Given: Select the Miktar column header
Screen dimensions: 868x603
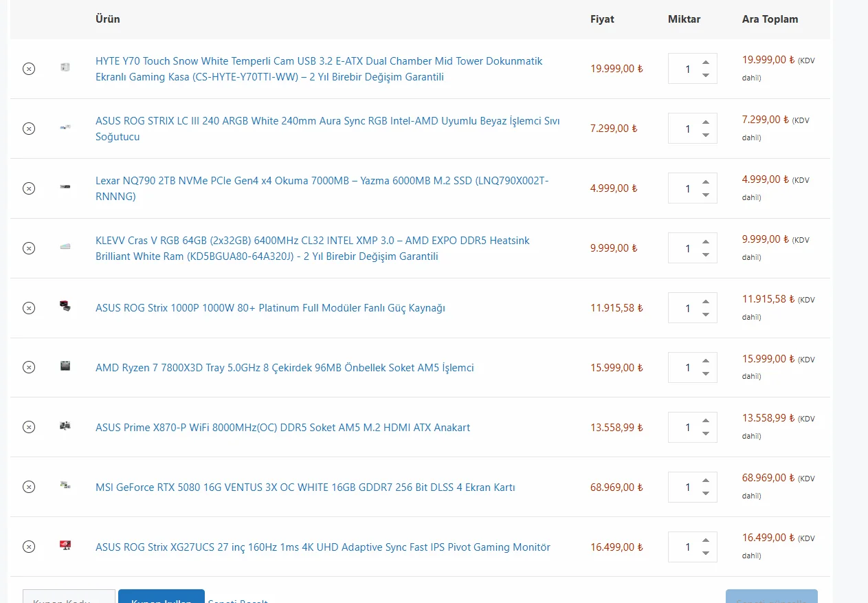Looking at the screenshot, I should pyautogui.click(x=684, y=19).
